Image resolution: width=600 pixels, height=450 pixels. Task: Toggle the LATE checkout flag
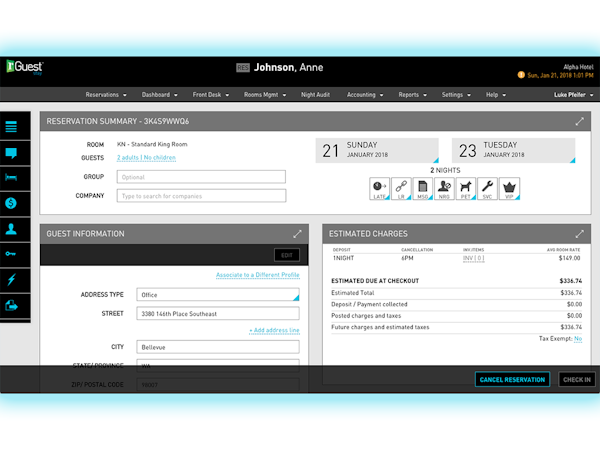click(x=379, y=187)
